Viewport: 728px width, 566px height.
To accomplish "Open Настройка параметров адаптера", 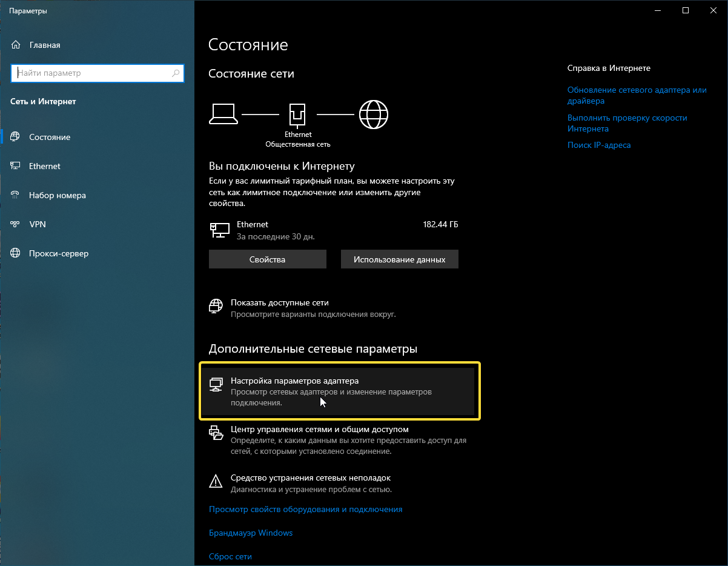I will [337, 391].
